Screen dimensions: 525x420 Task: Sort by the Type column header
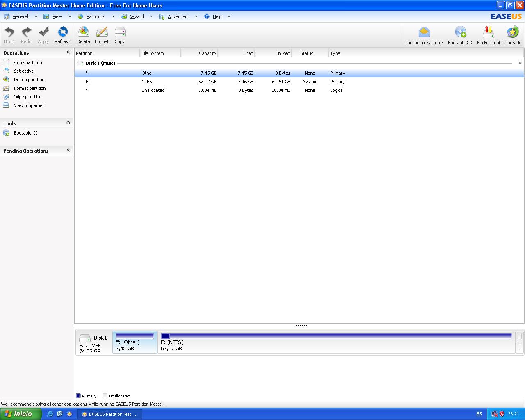tap(426, 53)
